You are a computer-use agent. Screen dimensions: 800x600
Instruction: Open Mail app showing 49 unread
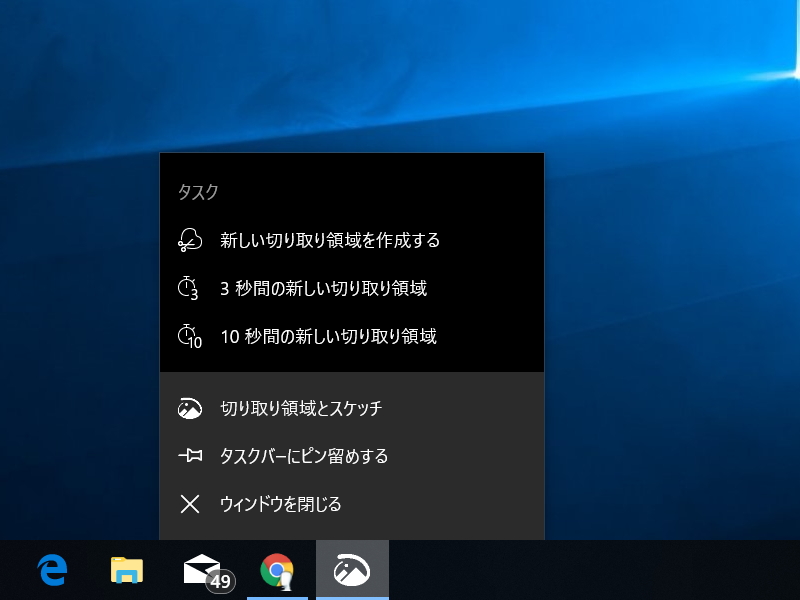(x=209, y=572)
